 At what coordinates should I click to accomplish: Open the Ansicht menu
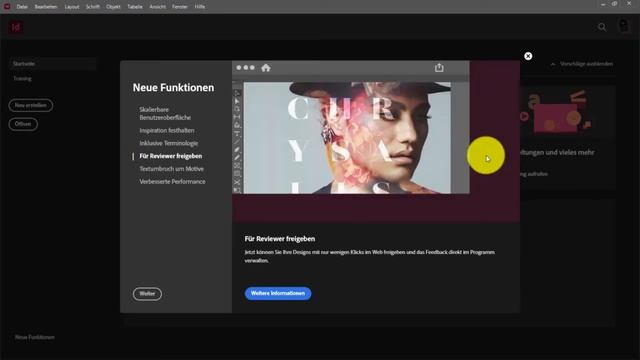click(x=158, y=7)
